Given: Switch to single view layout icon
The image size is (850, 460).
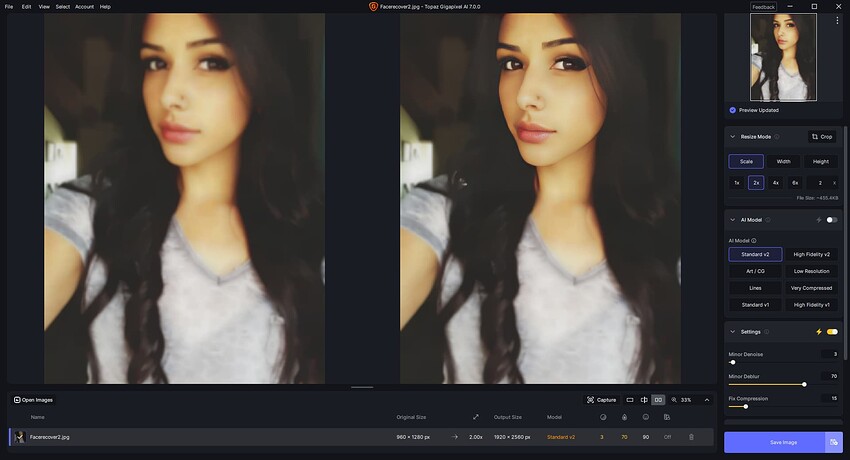Looking at the screenshot, I should click(x=630, y=400).
